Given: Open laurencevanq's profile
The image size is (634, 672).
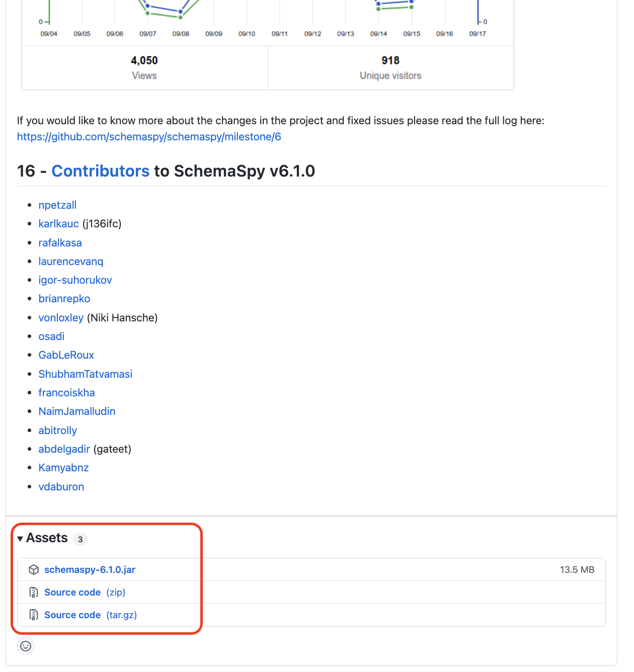Looking at the screenshot, I should tap(70, 261).
